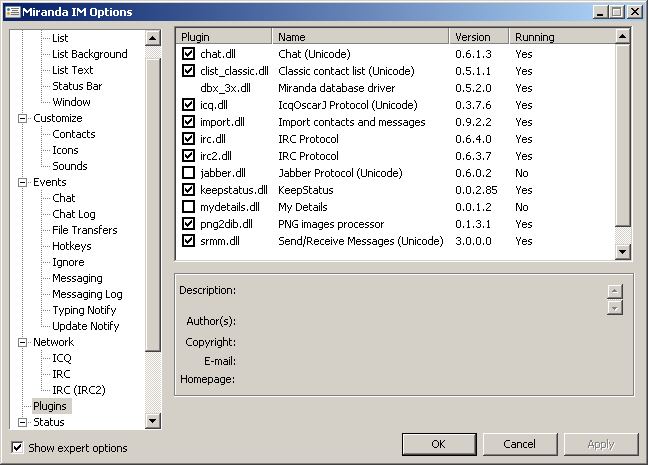Click the Cancel button
The height and width of the screenshot is (465, 648).
519,444
